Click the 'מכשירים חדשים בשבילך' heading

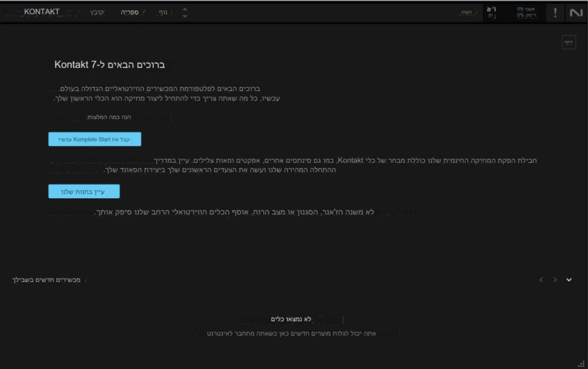point(46,280)
